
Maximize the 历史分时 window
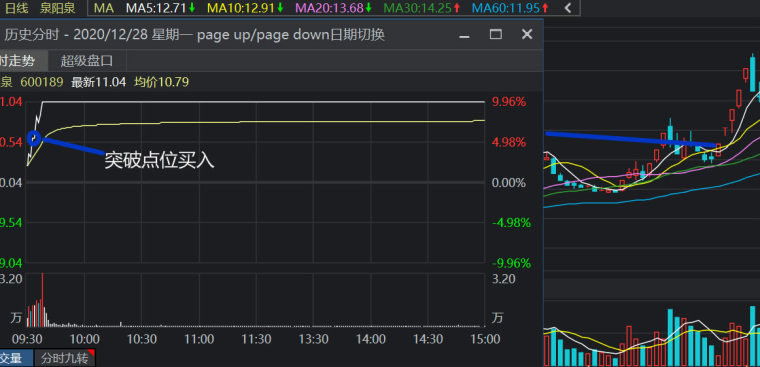click(495, 34)
